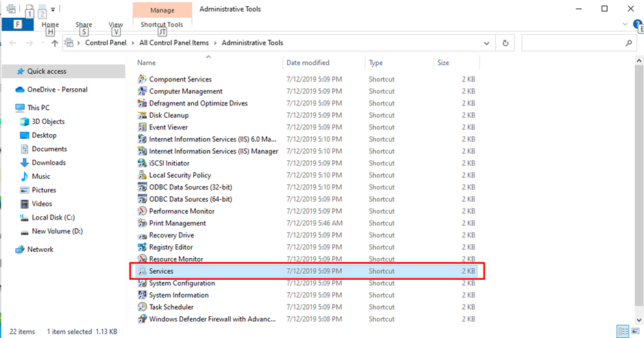Image resolution: width=644 pixels, height=338 pixels.
Task: Open the Share ribbon tab
Action: click(84, 25)
